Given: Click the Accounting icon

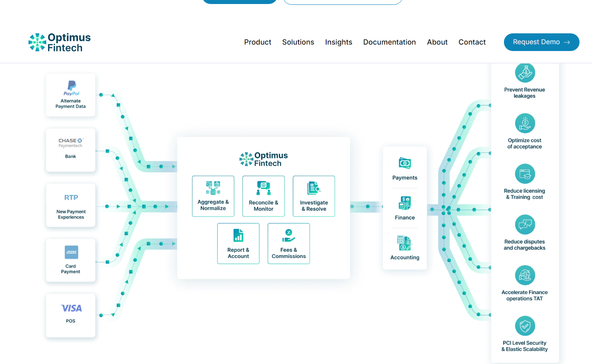Looking at the screenshot, I should 405,243.
